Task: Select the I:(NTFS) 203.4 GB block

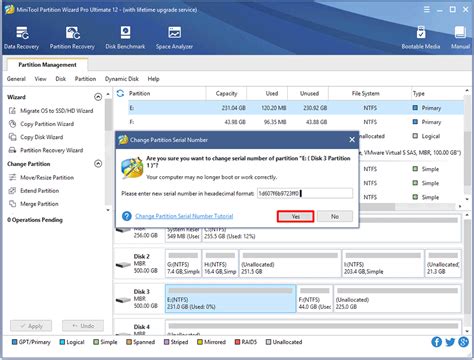Action: click(x=383, y=263)
